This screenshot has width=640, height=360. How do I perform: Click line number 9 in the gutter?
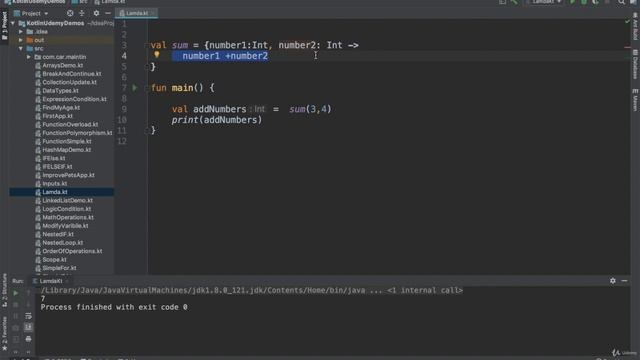click(x=124, y=109)
